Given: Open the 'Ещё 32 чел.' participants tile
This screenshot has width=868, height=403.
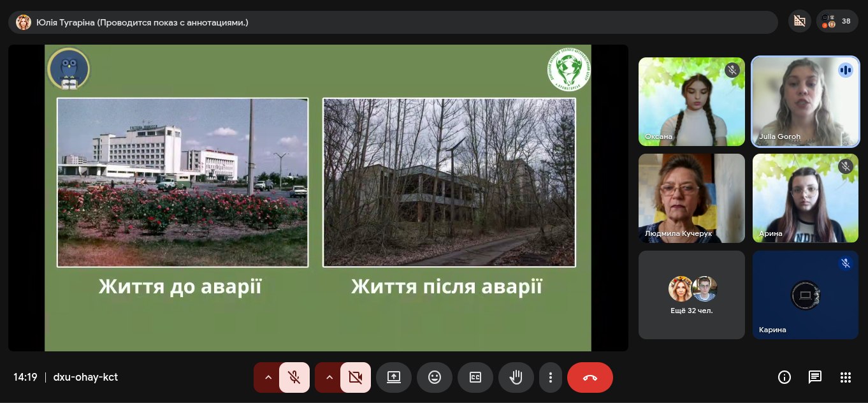Looking at the screenshot, I should (691, 295).
